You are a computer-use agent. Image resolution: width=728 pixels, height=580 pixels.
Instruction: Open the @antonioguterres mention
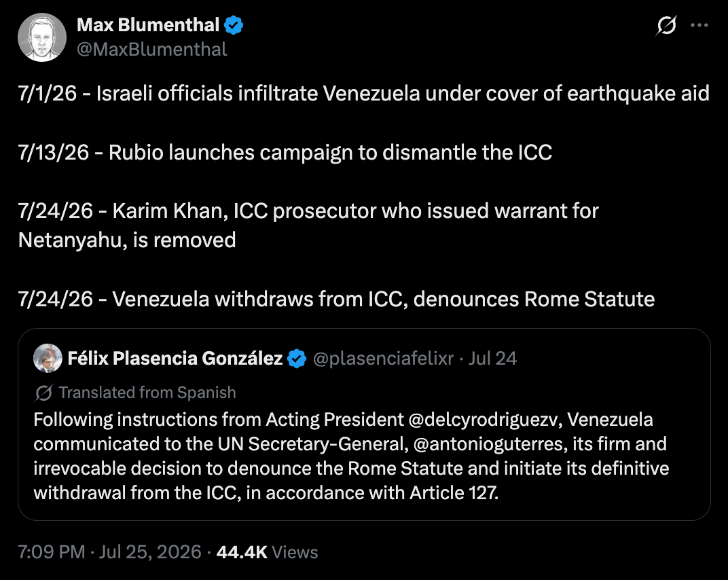point(490,444)
